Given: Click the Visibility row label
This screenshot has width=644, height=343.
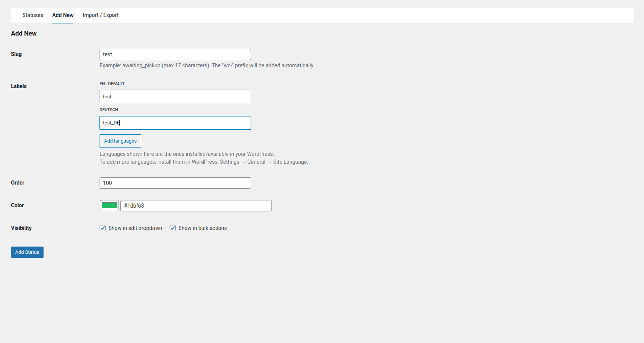Looking at the screenshot, I should (x=21, y=228).
